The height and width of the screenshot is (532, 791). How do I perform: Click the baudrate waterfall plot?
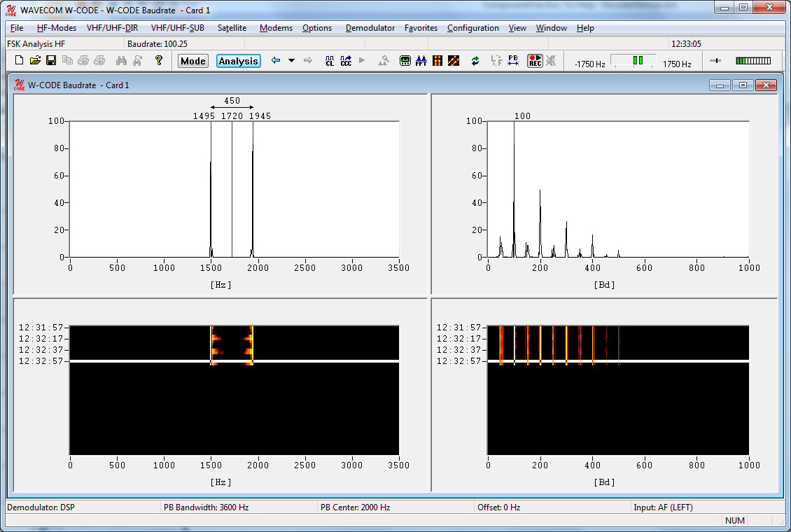[x=618, y=391]
